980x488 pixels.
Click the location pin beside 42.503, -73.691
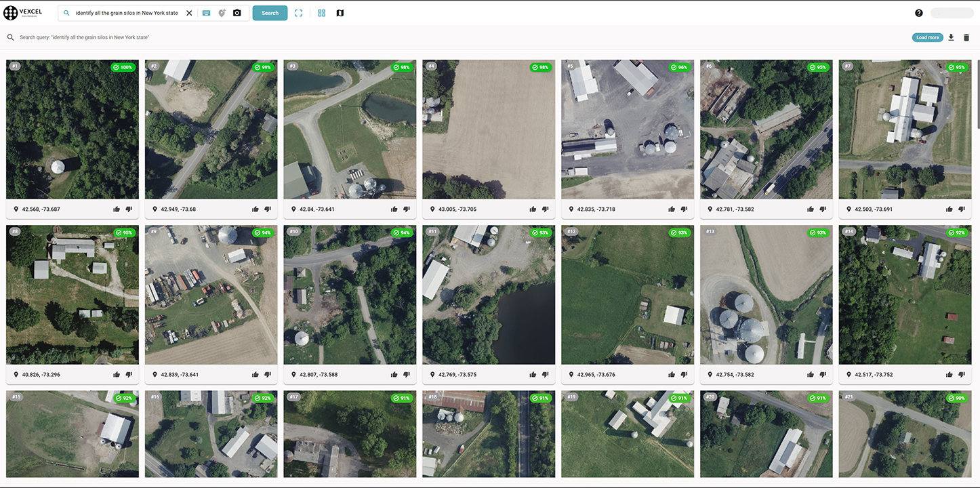pos(849,209)
